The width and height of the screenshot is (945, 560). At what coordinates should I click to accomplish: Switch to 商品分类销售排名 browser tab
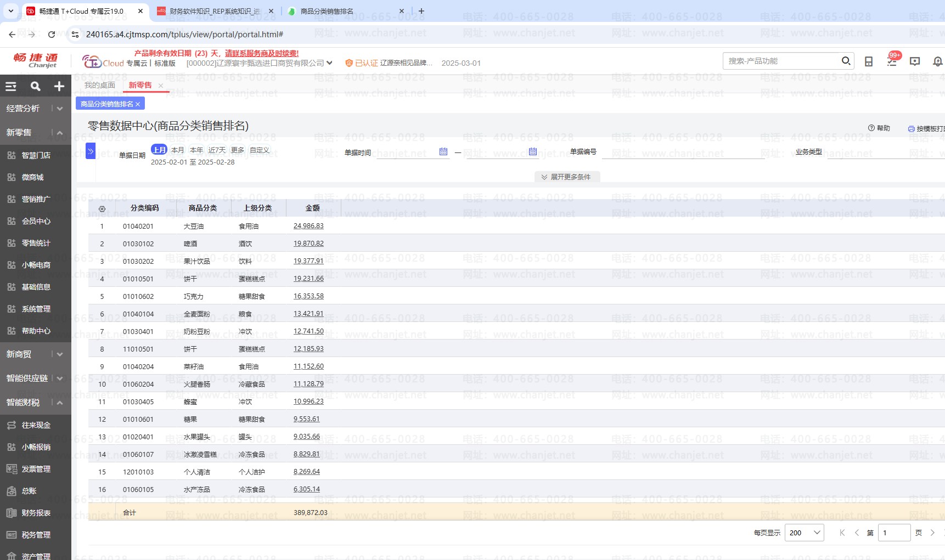click(327, 11)
